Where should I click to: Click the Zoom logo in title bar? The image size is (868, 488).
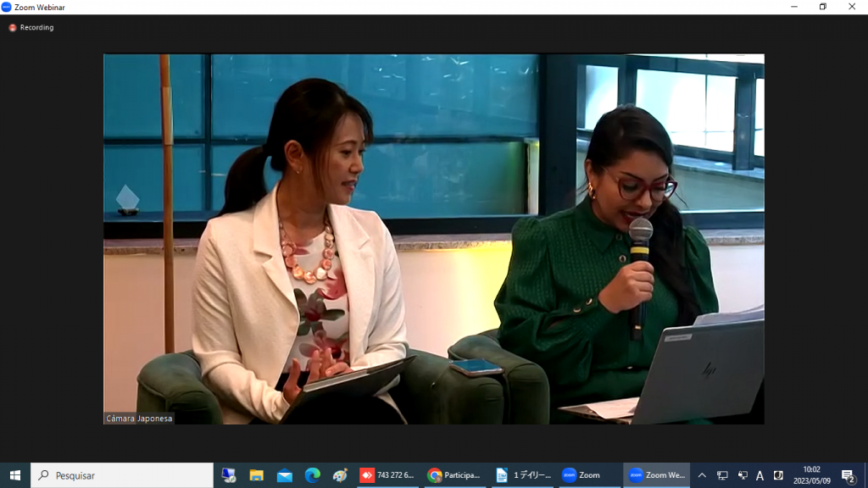click(7, 7)
